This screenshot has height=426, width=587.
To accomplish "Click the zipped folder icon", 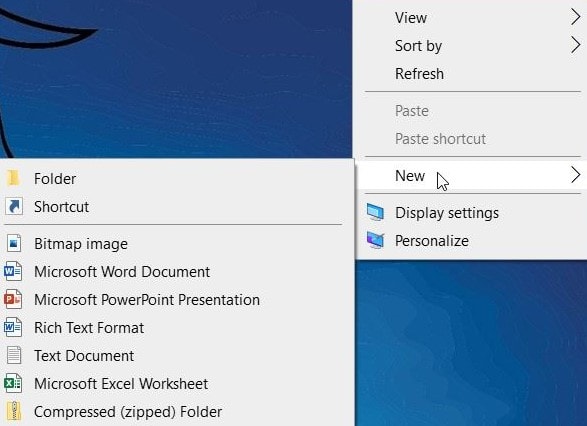I will click(14, 411).
